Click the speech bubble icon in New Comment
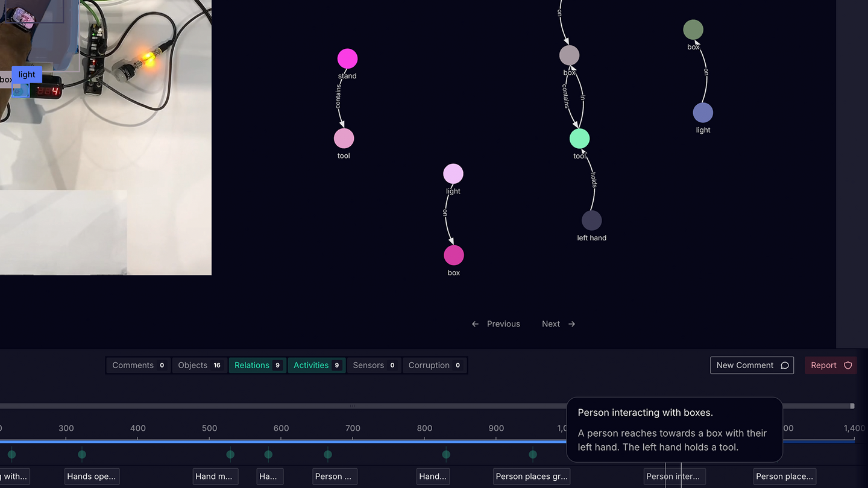This screenshot has height=488, width=868. [784, 365]
